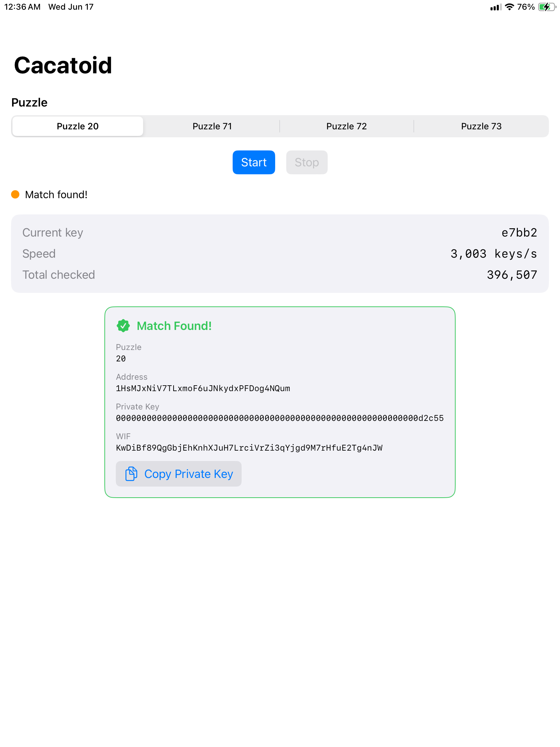Click the orange status dot
Viewport: 560px width, 747px height.
coord(15,194)
